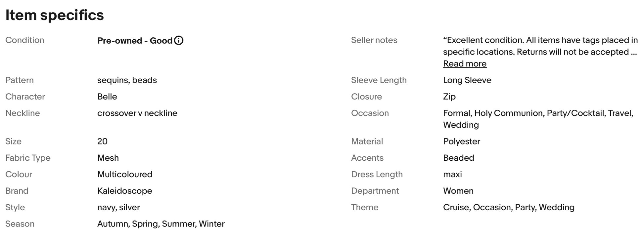Click the navy, silver style value

[118, 207]
